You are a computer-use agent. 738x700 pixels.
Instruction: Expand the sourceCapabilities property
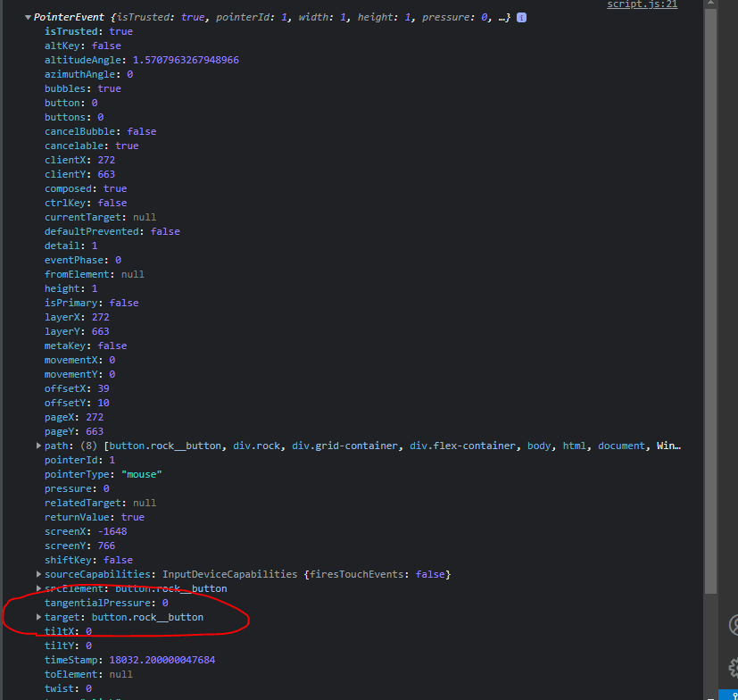[38, 574]
